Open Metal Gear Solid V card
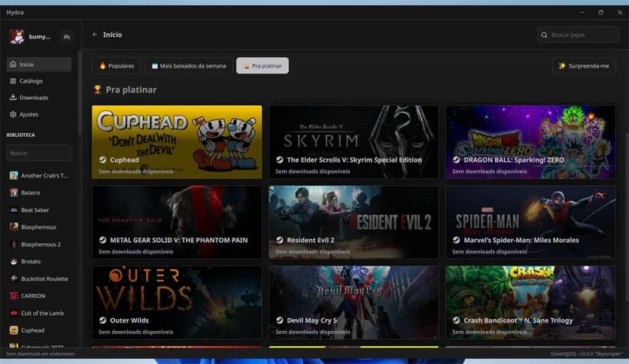The image size is (629, 364). (x=177, y=222)
